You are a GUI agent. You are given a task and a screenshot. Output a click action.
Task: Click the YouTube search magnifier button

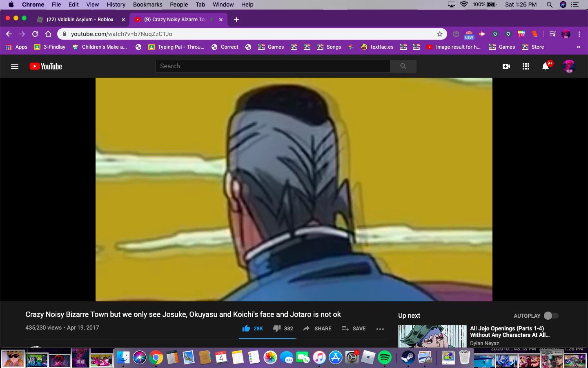pyautogui.click(x=403, y=66)
